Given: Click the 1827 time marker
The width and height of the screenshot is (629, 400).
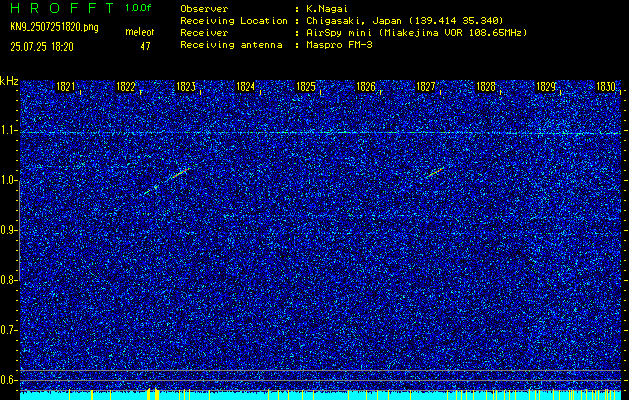Looking at the screenshot, I should tap(426, 87).
